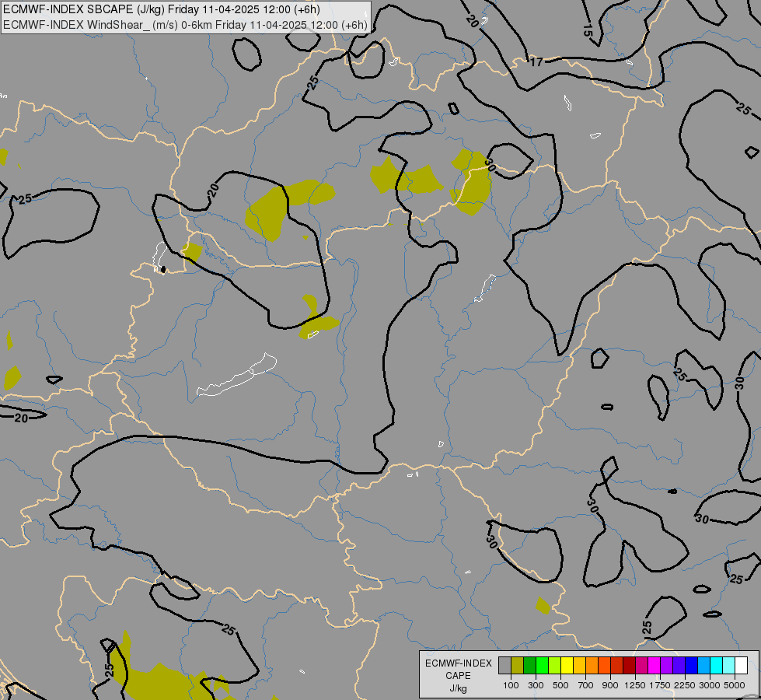
Task: Click the legend value 1250
Action: (635, 685)
